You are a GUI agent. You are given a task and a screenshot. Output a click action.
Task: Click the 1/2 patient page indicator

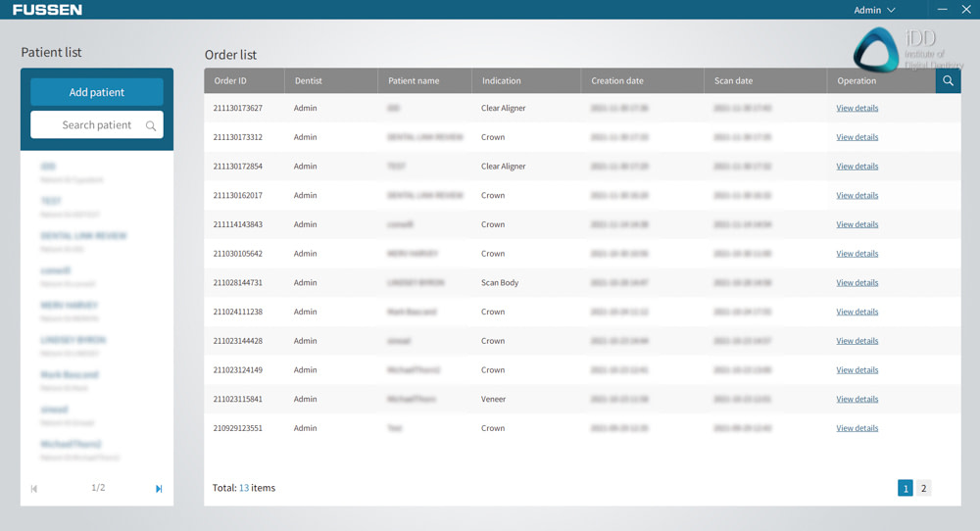(x=98, y=487)
